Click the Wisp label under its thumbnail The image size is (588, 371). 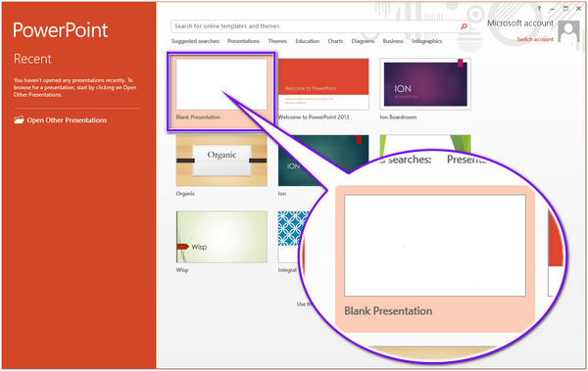182,270
